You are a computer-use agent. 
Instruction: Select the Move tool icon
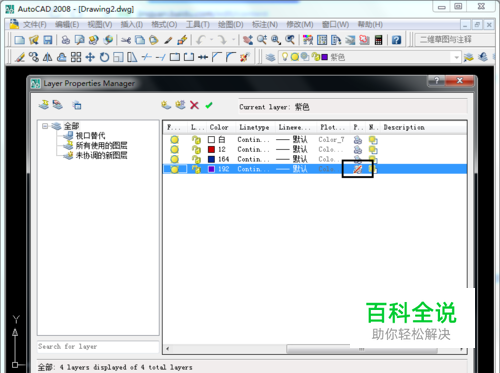coord(90,57)
